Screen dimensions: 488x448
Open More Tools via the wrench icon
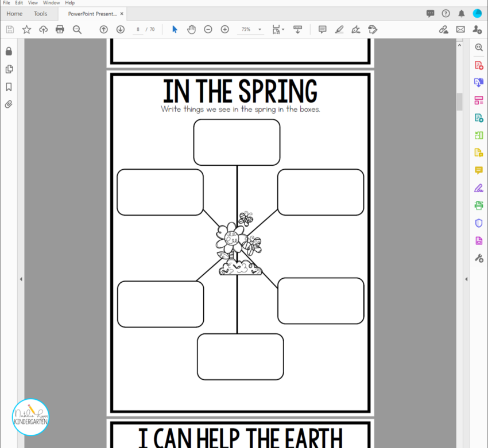(x=479, y=258)
